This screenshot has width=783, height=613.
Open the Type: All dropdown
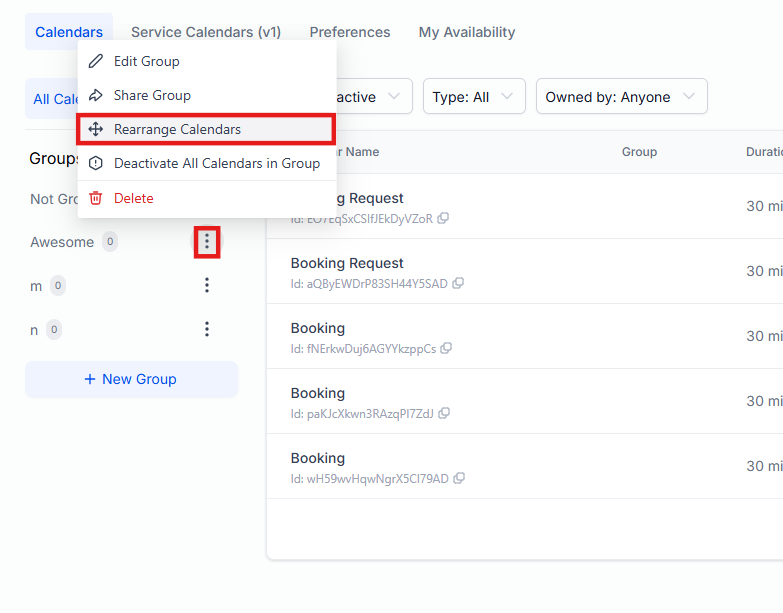pyautogui.click(x=474, y=97)
